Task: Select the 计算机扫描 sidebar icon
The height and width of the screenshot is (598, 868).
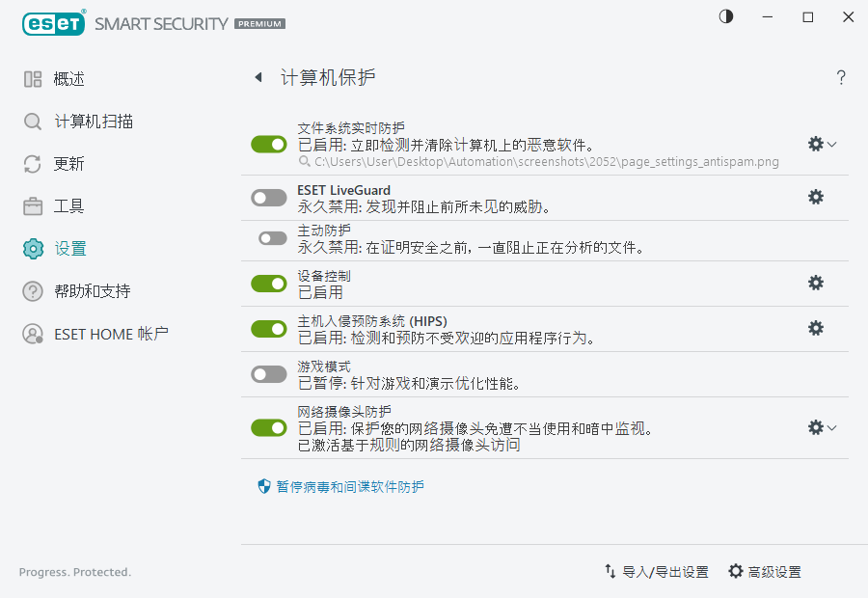Action: point(32,121)
